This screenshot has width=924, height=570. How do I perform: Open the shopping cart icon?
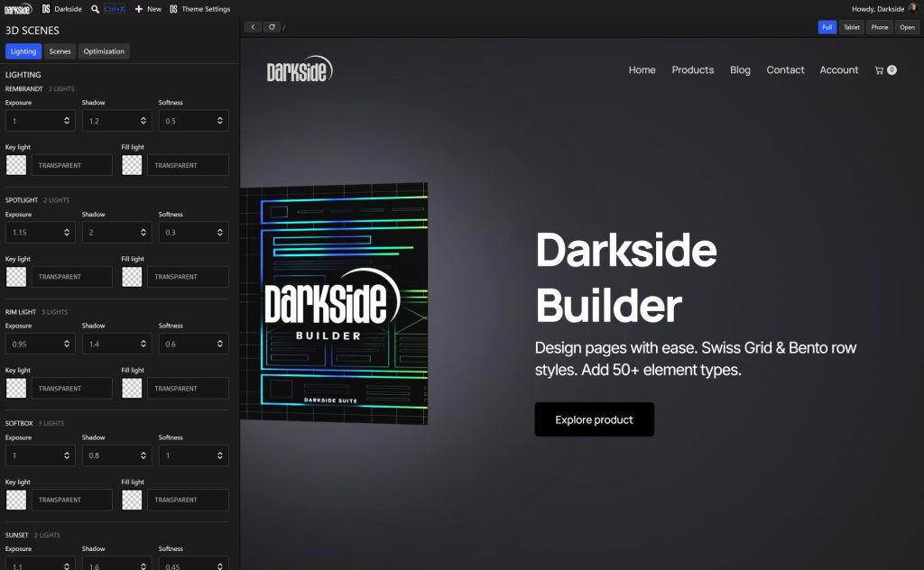(x=879, y=70)
